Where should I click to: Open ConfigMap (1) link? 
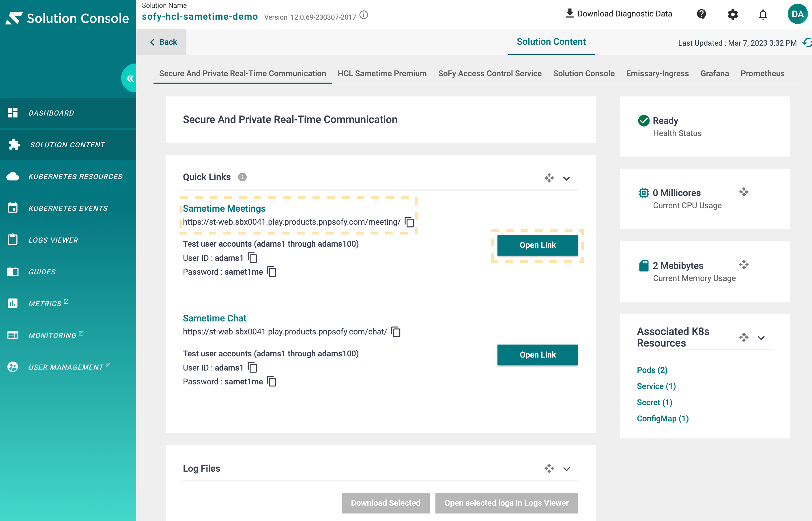pyautogui.click(x=663, y=418)
